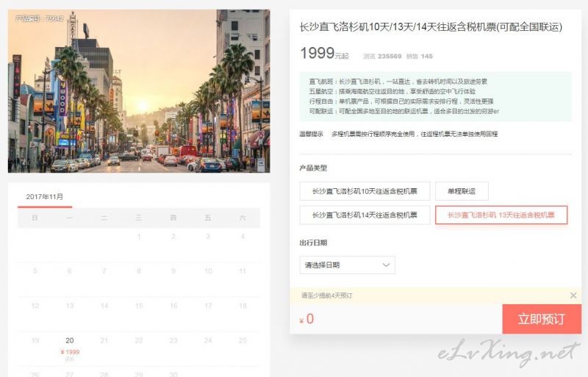Image resolution: width=588 pixels, height=377 pixels.
Task: Click the 请至少提前4天预订 notice text
Action: [x=326, y=295]
